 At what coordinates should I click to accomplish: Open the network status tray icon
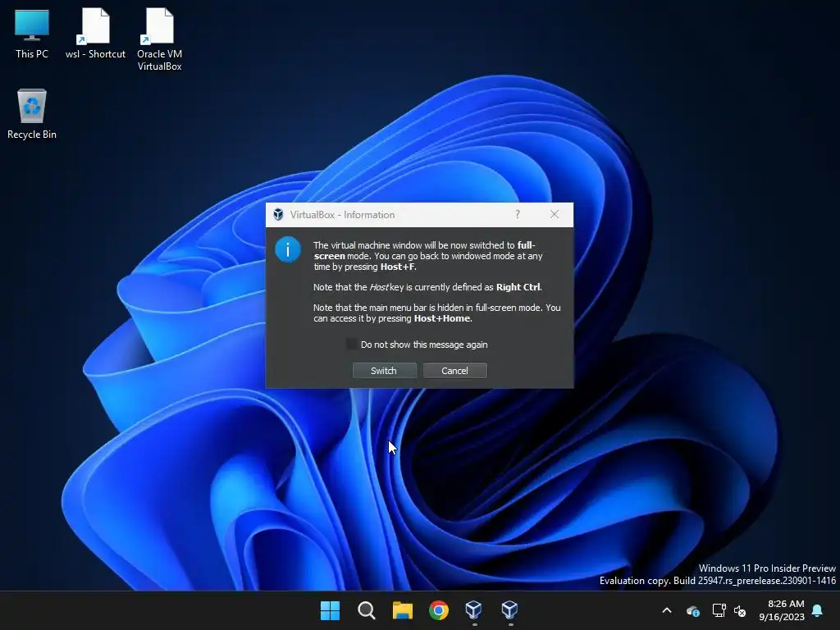tap(719, 610)
